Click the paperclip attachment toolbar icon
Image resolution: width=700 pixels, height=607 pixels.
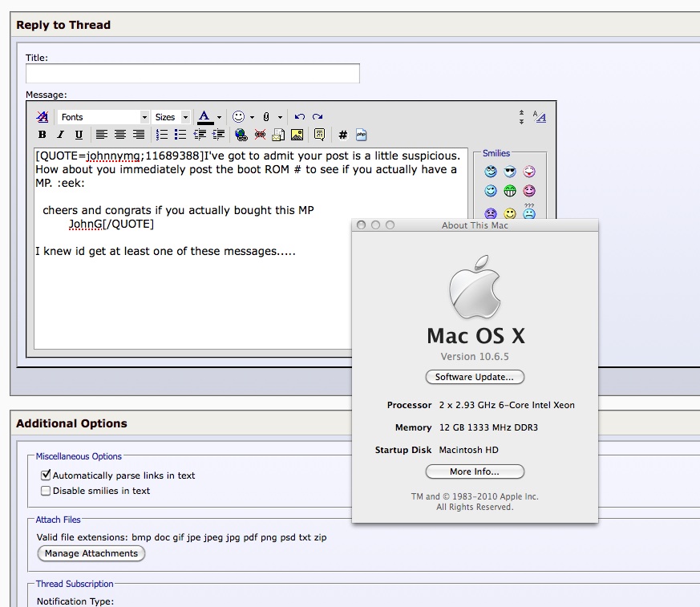click(266, 116)
